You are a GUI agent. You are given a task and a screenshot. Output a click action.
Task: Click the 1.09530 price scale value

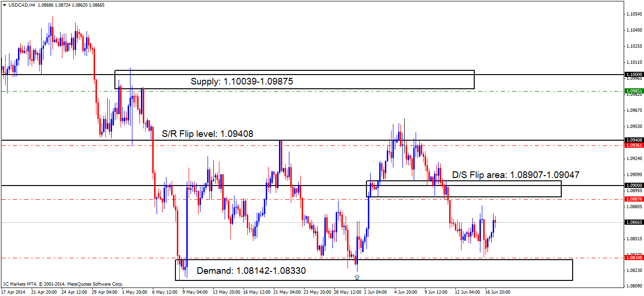(634, 126)
